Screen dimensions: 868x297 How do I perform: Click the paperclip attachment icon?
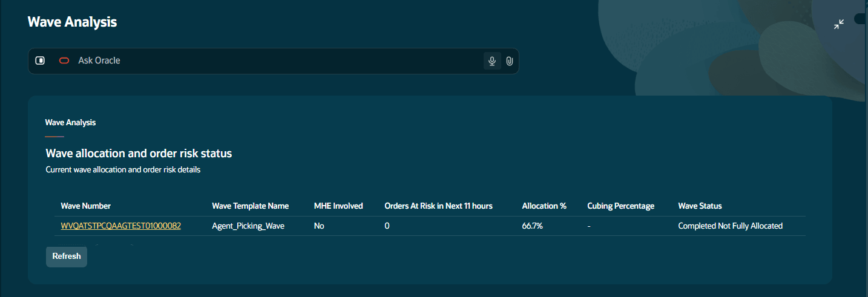coord(510,61)
